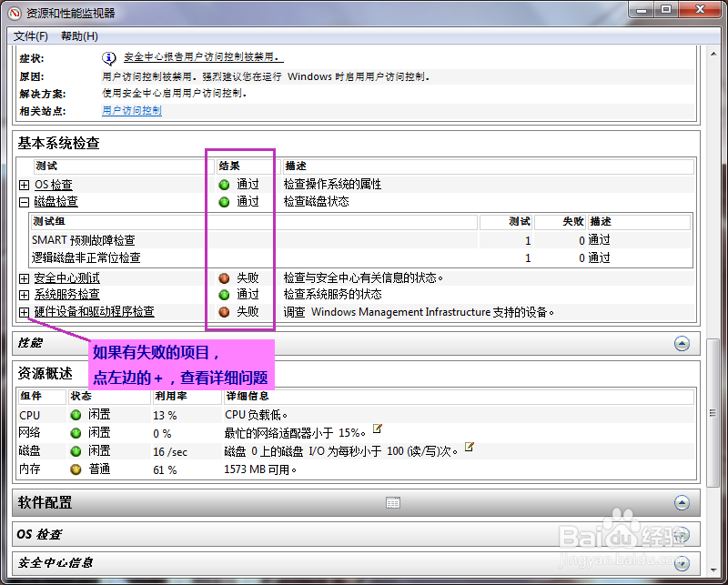Screen dimensions: 728x585
Task: Click the yellow 普通 status icon for 内存
Action: tap(74, 469)
